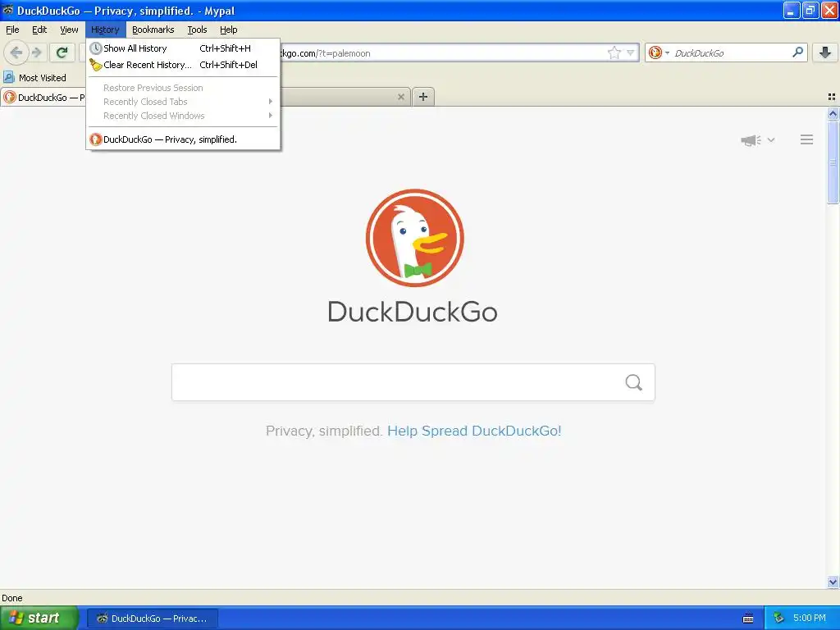The width and height of the screenshot is (840, 630).
Task: Click the Back navigation arrow
Action: coord(16,52)
